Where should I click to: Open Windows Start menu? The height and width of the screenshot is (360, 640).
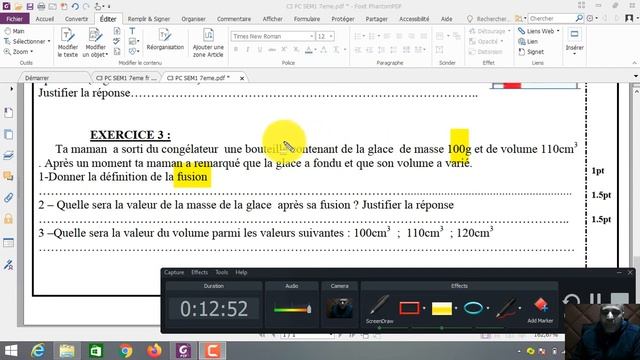pos(11,351)
